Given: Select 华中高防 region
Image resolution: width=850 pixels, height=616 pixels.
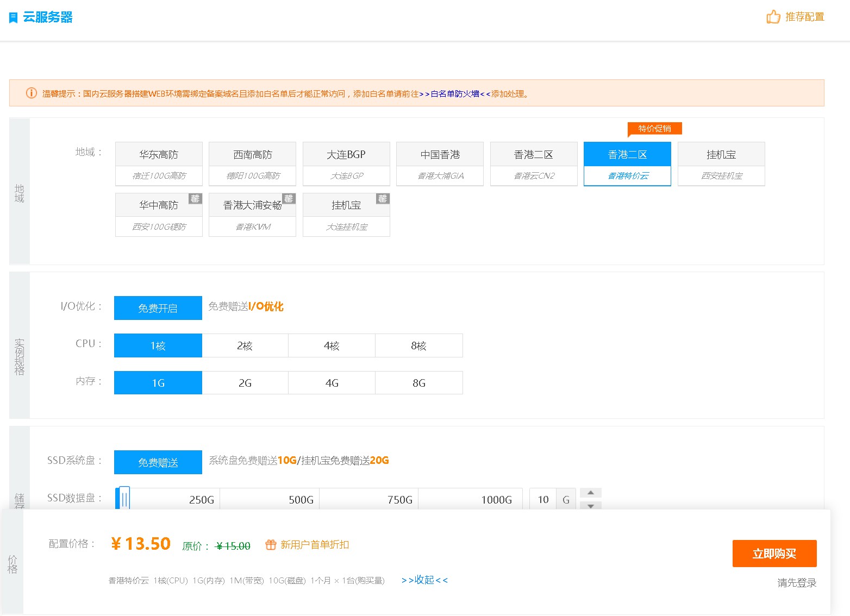Looking at the screenshot, I should pos(159,215).
